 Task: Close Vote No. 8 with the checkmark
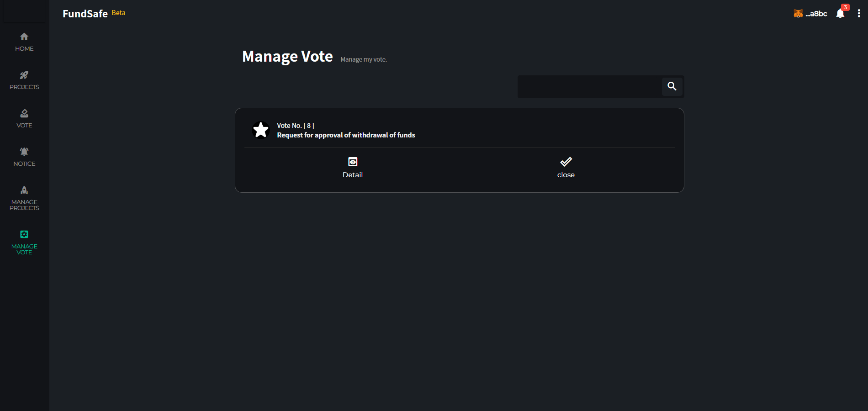click(566, 168)
